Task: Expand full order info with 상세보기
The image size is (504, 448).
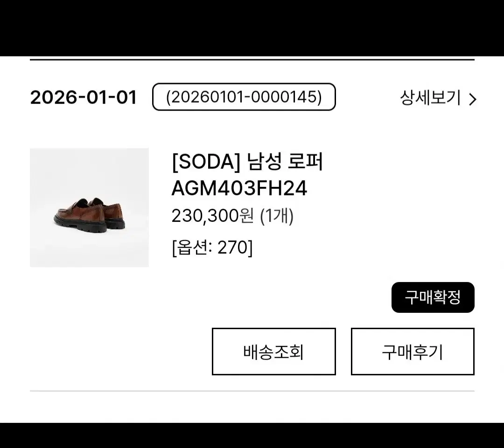Action: 429,98
